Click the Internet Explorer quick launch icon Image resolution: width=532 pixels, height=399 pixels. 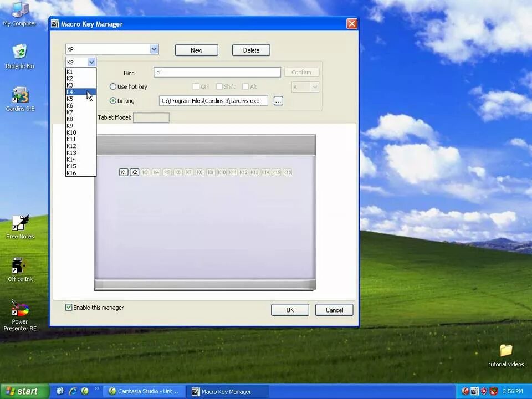click(73, 391)
